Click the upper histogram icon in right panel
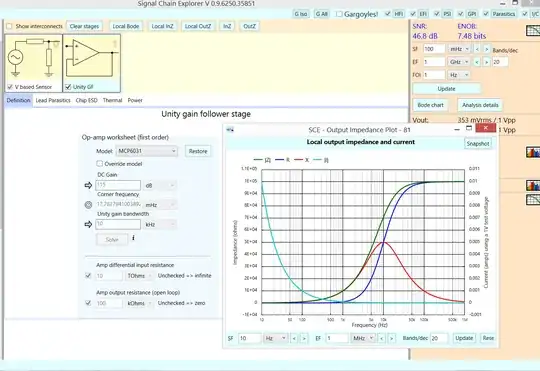This screenshot has height=371, width=540. click(533, 152)
